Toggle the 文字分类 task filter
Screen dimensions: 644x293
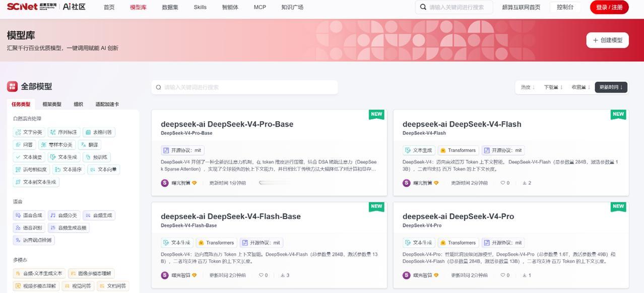coord(29,132)
